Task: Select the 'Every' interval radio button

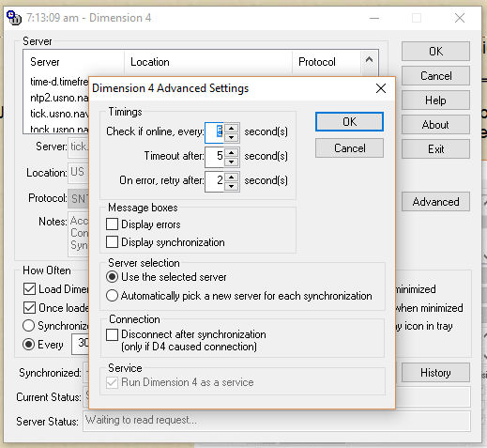Action: pyautogui.click(x=28, y=345)
